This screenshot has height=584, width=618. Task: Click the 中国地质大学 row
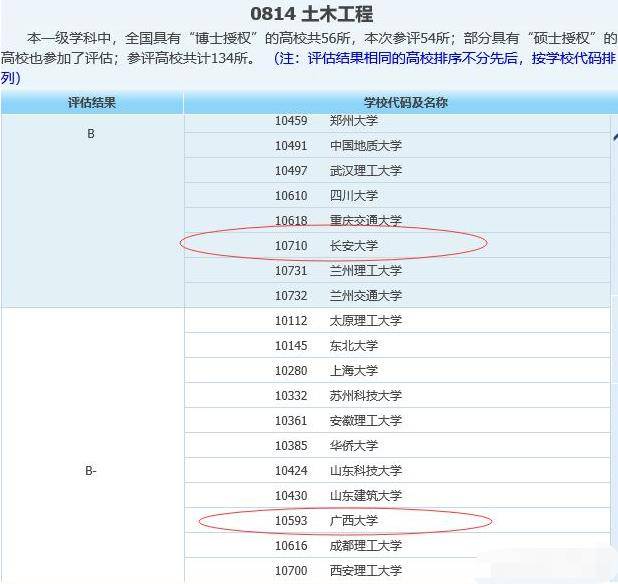click(397, 145)
